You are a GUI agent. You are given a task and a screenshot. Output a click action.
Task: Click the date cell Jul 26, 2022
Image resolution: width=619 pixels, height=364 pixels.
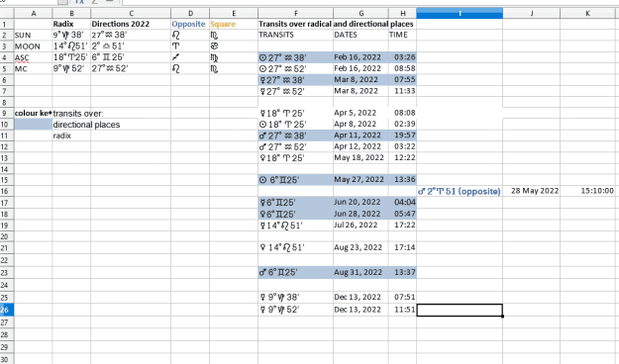[x=361, y=225]
